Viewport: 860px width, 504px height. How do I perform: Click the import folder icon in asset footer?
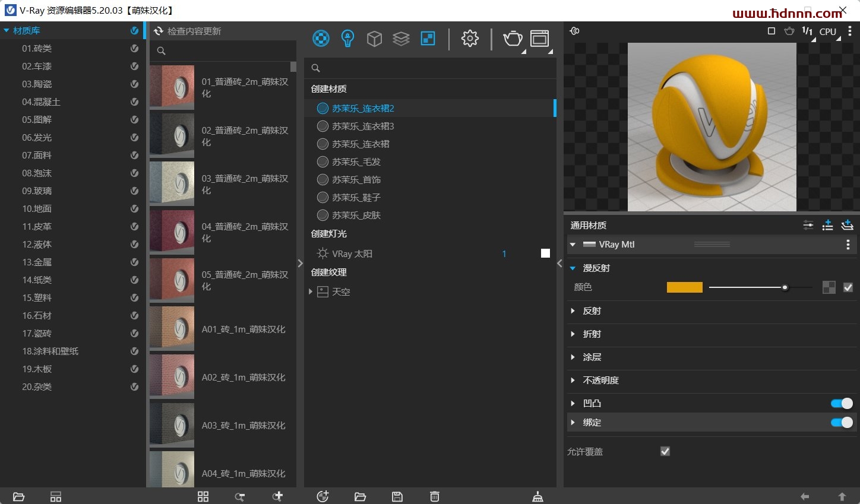point(360,497)
